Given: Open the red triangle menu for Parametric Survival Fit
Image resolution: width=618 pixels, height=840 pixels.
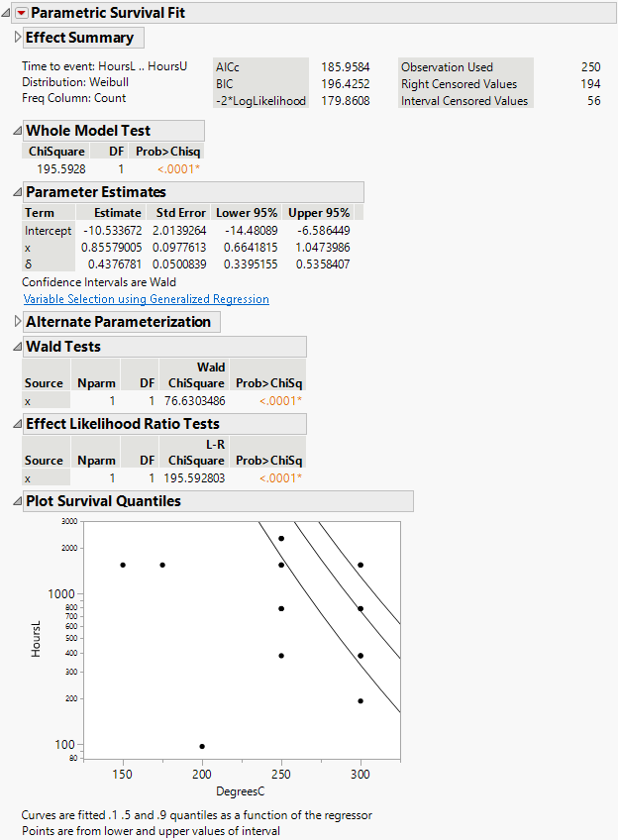Looking at the screenshot, I should (x=21, y=13).
